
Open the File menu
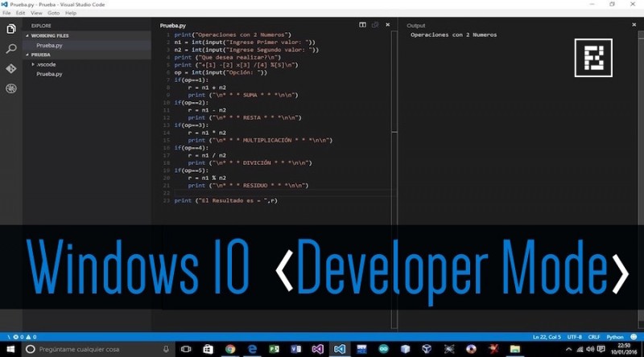(6, 13)
